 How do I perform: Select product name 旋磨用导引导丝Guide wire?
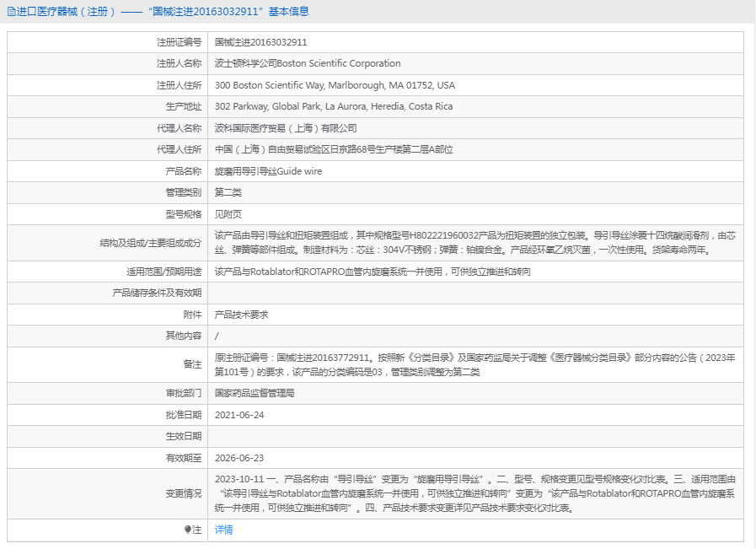pyautogui.click(x=268, y=171)
